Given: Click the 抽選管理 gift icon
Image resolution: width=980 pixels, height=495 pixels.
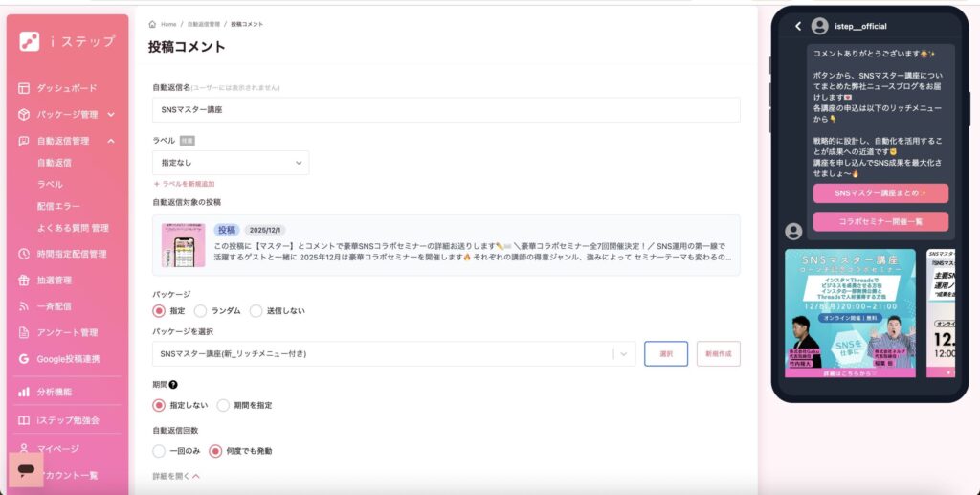Looking at the screenshot, I should pyautogui.click(x=25, y=281).
